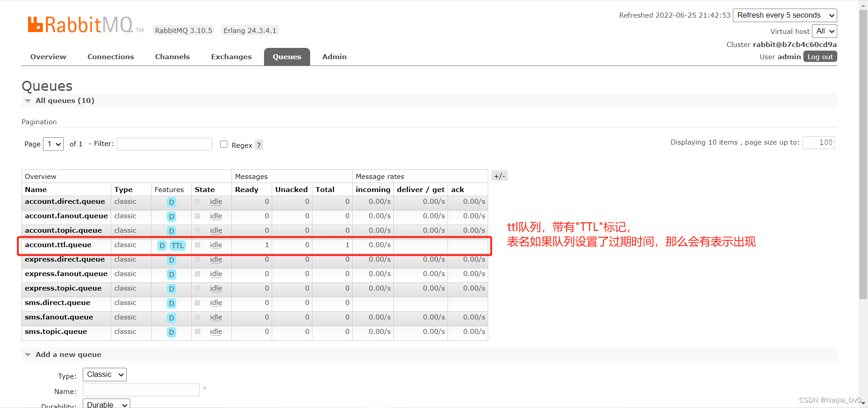The image size is (868, 408).
Task: Click state indicator square of account.direct.queue
Action: (198, 202)
